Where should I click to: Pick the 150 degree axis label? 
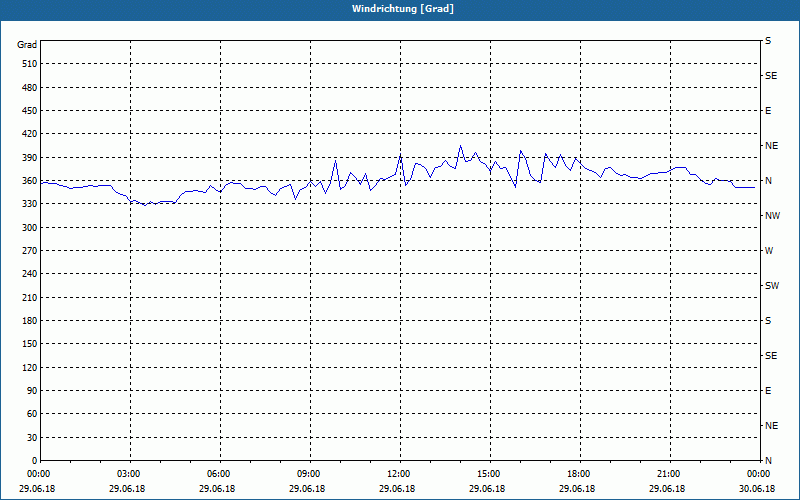[x=30, y=344]
